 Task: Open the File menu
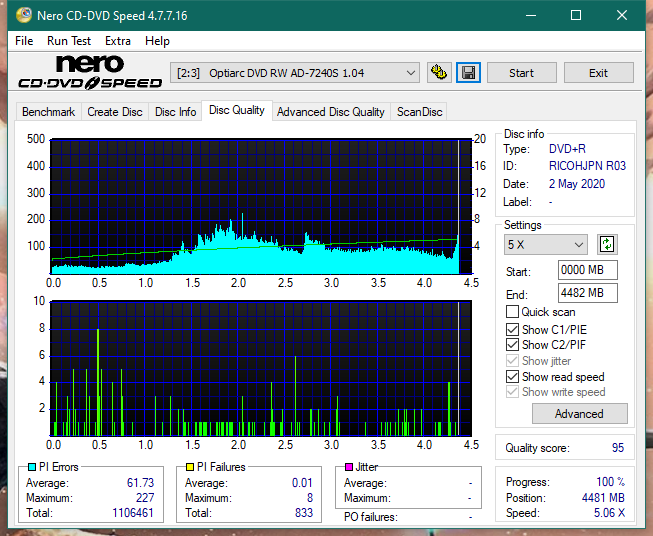coord(24,41)
